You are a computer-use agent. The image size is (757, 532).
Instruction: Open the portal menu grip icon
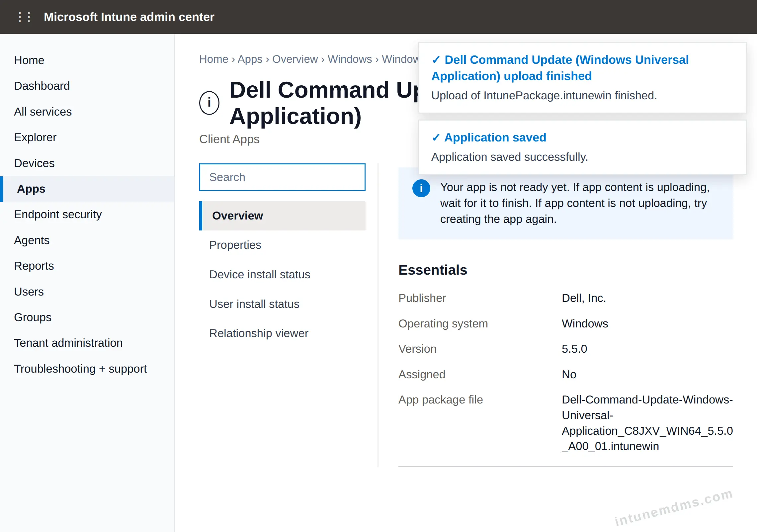(x=25, y=17)
